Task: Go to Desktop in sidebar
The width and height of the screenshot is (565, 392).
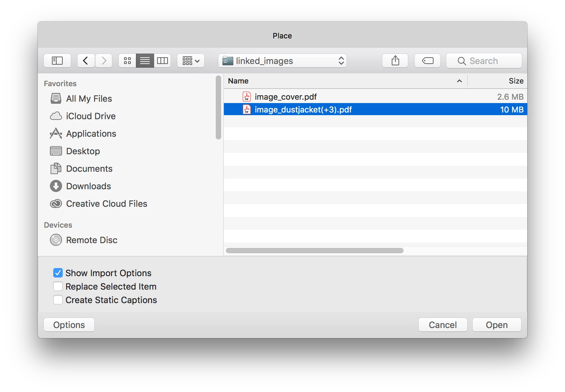Action: tap(83, 151)
